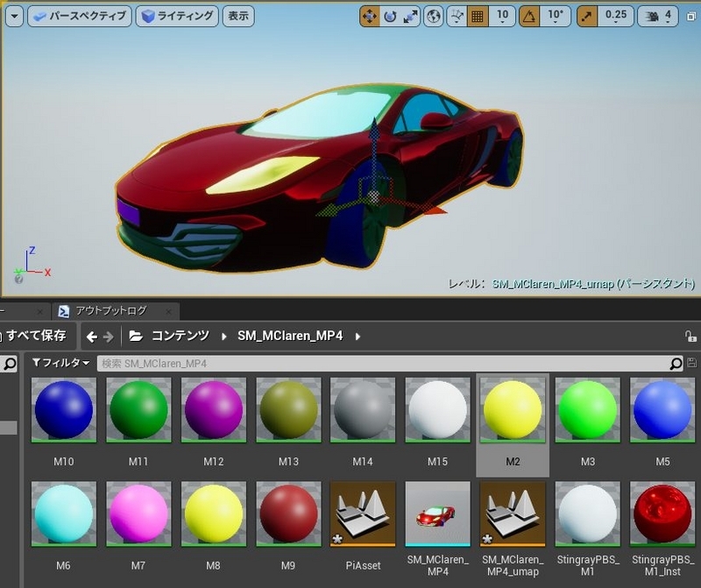The width and height of the screenshot is (701, 588).
Task: Open the Lighting (ライティング) view mode menu
Action: (177, 16)
